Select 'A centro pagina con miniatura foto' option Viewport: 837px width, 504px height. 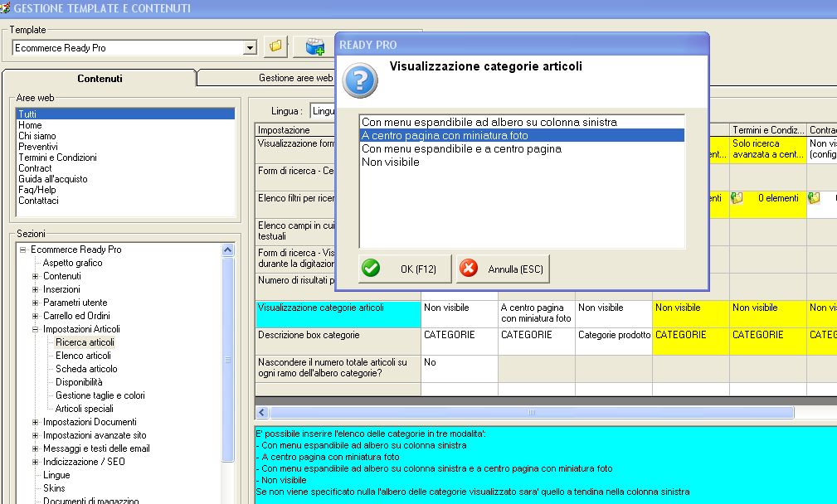pyautogui.click(x=522, y=135)
